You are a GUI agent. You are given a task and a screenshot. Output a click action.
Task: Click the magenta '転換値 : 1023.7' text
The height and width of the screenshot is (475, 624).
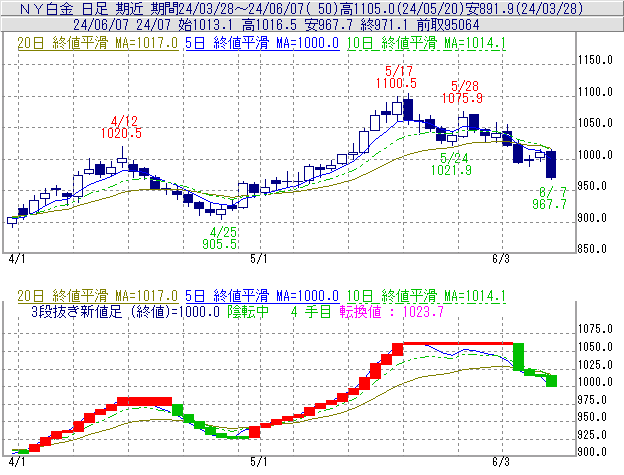coord(392,311)
